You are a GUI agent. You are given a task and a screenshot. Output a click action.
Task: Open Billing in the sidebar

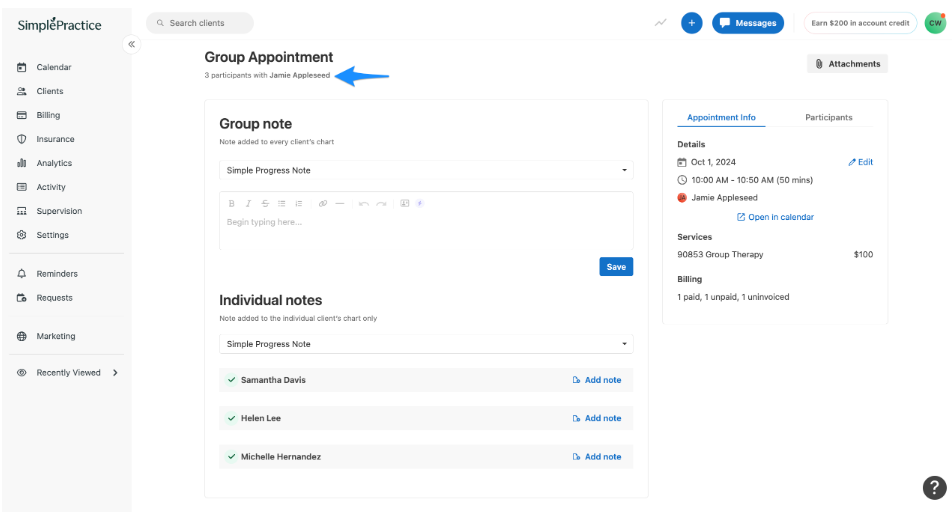click(48, 115)
